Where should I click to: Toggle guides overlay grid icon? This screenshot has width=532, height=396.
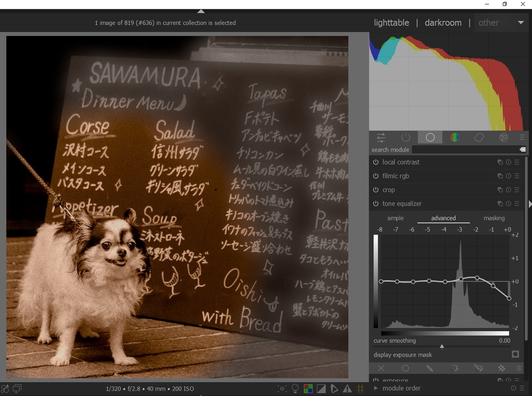(x=360, y=389)
